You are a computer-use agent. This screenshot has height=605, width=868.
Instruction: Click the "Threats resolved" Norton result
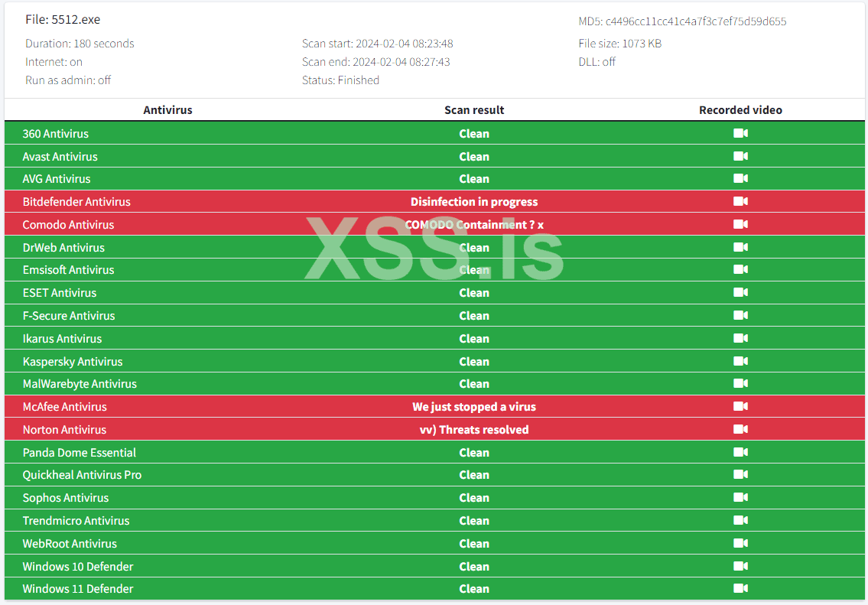(474, 430)
